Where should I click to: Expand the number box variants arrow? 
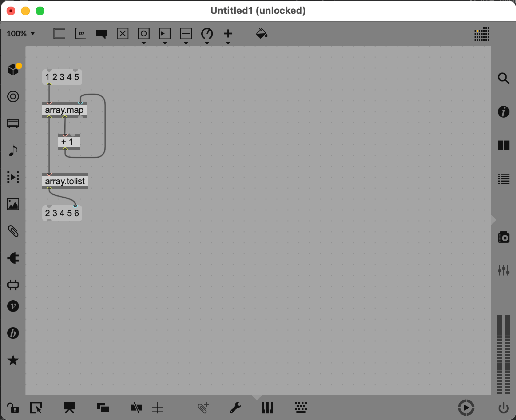pos(165,43)
